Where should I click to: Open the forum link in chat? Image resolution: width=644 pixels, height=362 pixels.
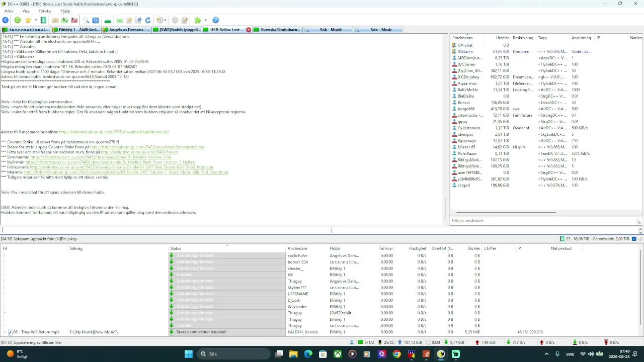click(139, 152)
